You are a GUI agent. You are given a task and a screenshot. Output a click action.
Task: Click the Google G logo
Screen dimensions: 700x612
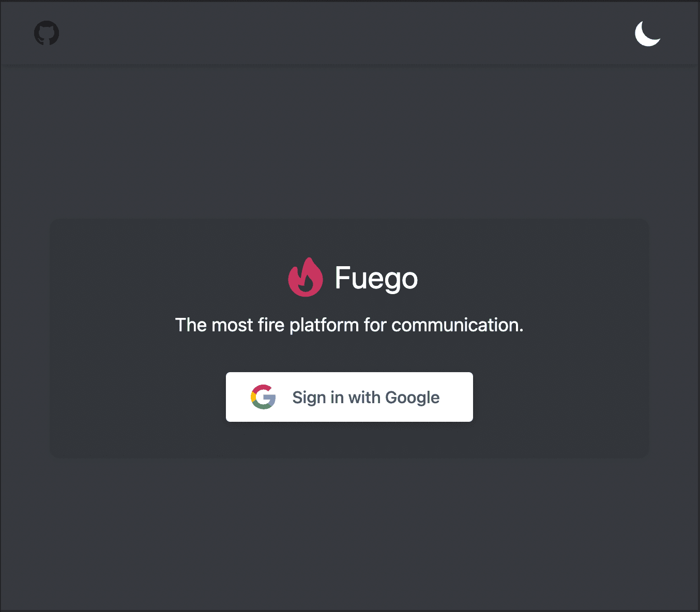coord(263,397)
